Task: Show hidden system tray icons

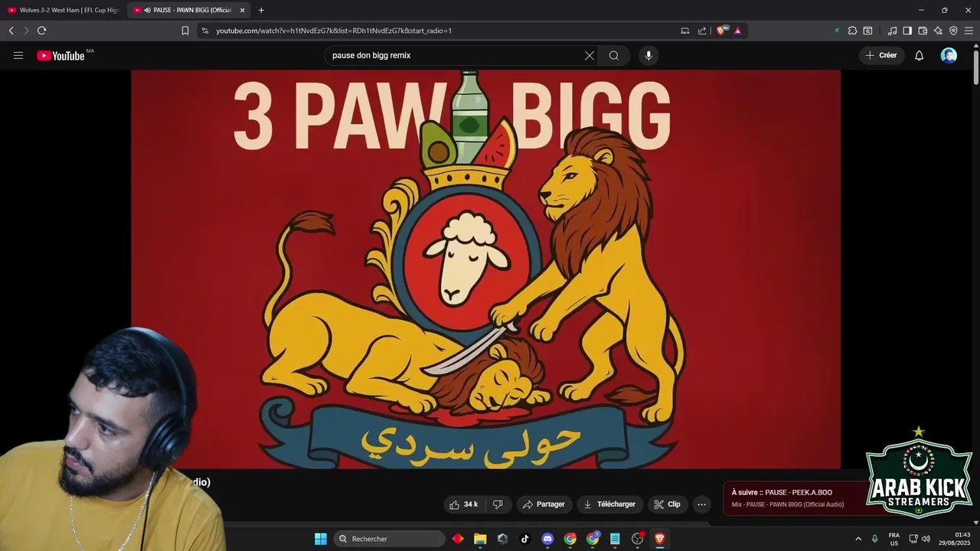Action: (858, 539)
